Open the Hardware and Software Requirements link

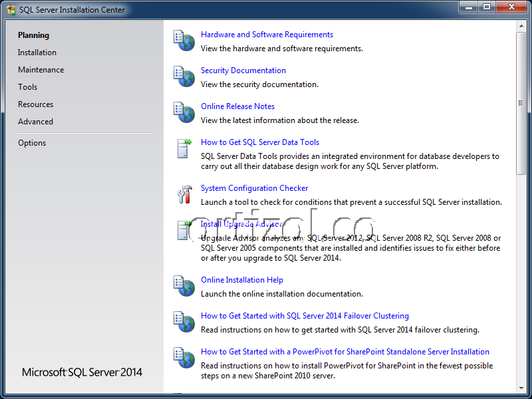[x=267, y=35]
